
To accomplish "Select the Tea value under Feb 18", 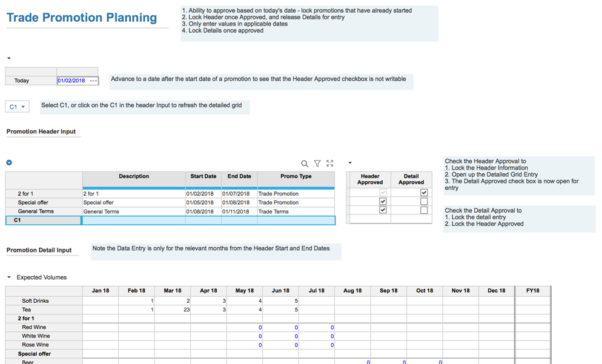I will [136, 309].
